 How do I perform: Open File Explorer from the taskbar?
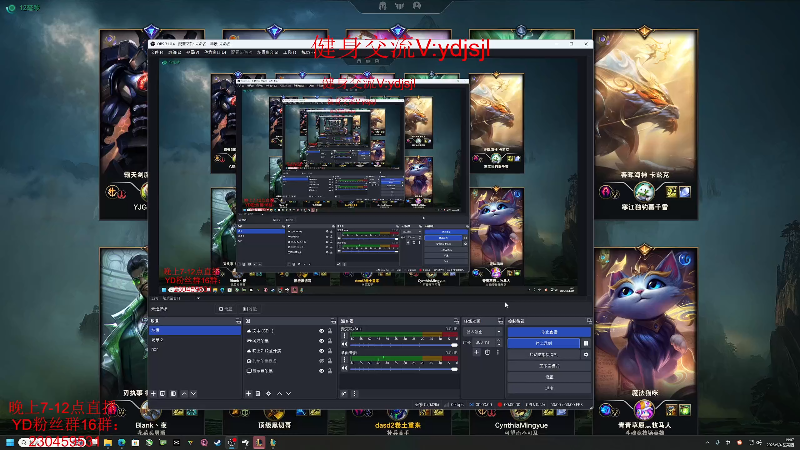pos(108,442)
